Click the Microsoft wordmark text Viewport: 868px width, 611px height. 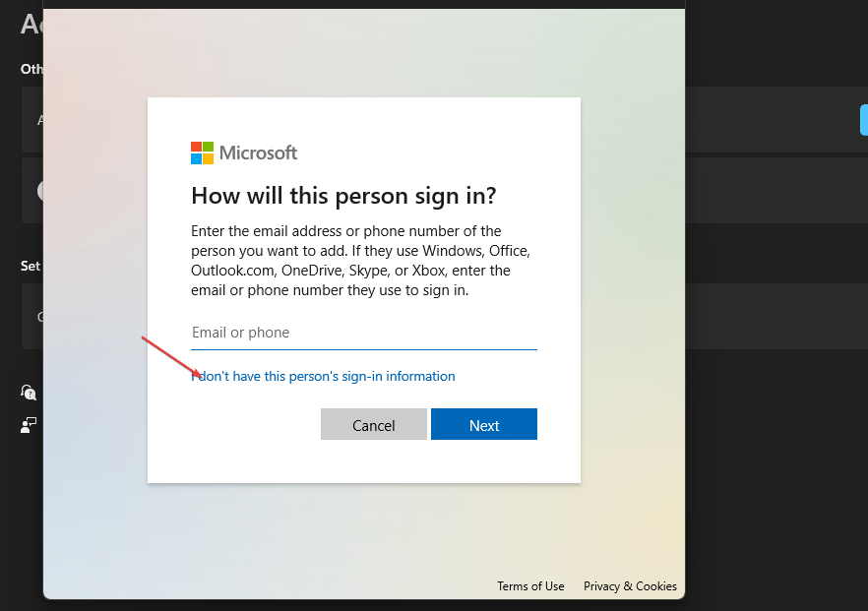(258, 153)
